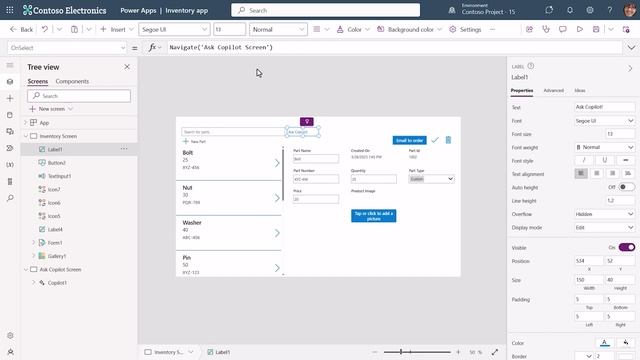Toggle the italic font style
Screen dimensions: 640x360
coord(584,160)
